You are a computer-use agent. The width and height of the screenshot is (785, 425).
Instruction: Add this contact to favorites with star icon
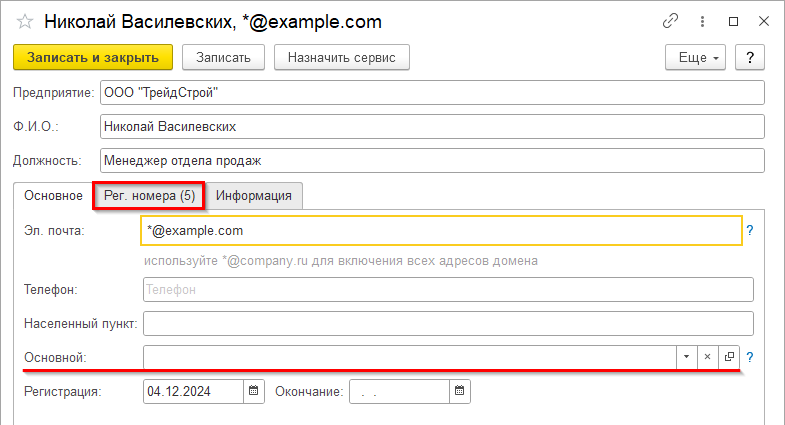click(25, 21)
